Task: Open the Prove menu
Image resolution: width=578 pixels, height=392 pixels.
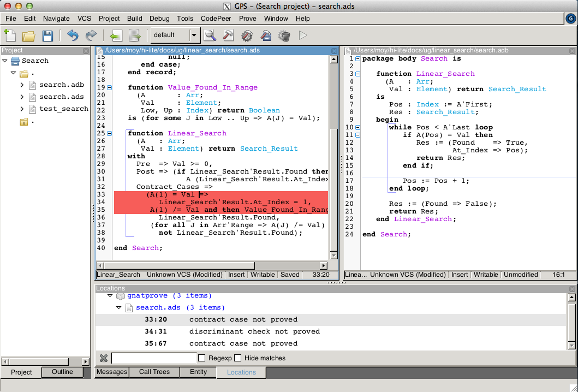Action: click(247, 19)
